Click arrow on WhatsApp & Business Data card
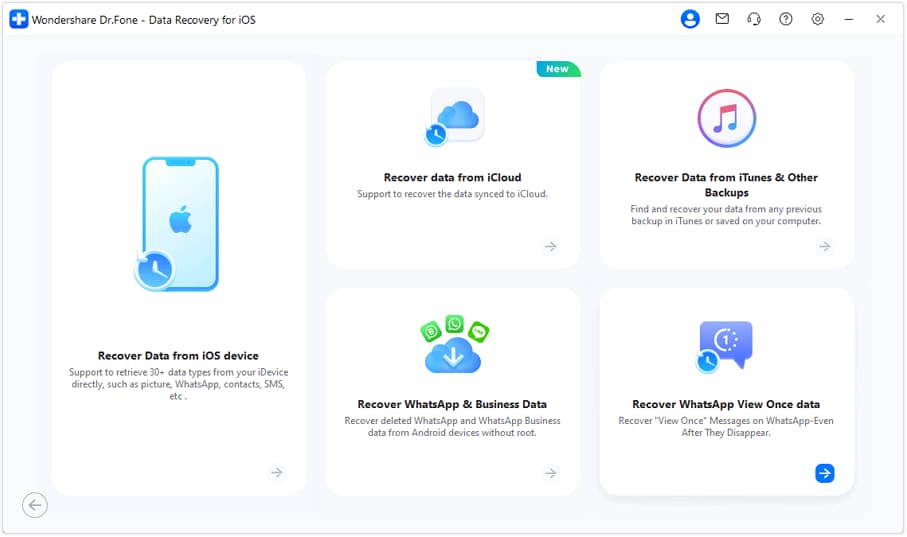Screen dimensions: 907x537 tap(551, 473)
